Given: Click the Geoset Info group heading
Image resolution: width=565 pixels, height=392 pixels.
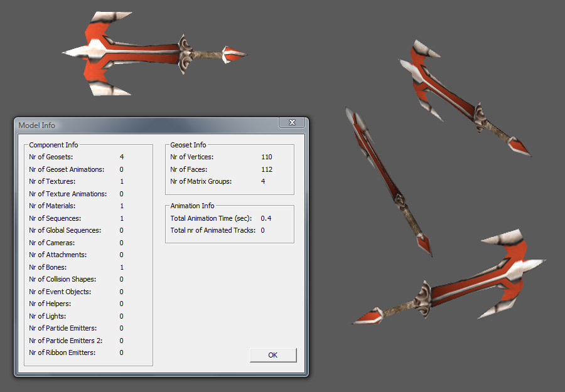Looking at the screenshot, I should point(188,145).
